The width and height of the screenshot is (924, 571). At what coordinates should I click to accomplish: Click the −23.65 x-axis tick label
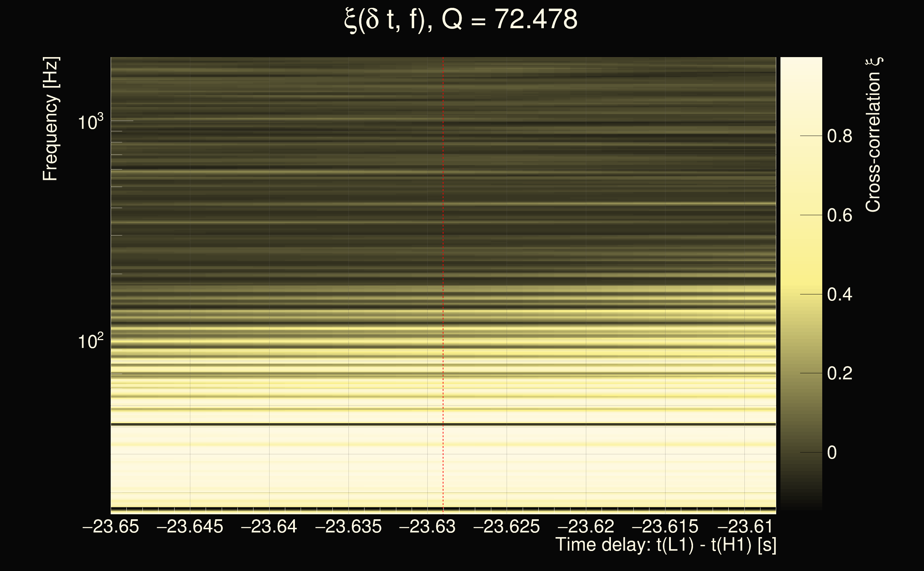point(111,526)
